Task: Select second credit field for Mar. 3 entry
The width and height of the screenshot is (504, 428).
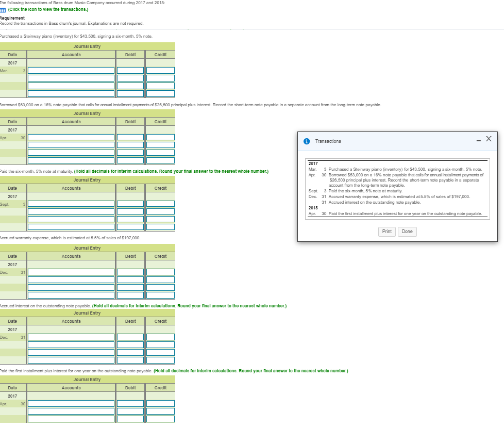Action: tap(160, 78)
